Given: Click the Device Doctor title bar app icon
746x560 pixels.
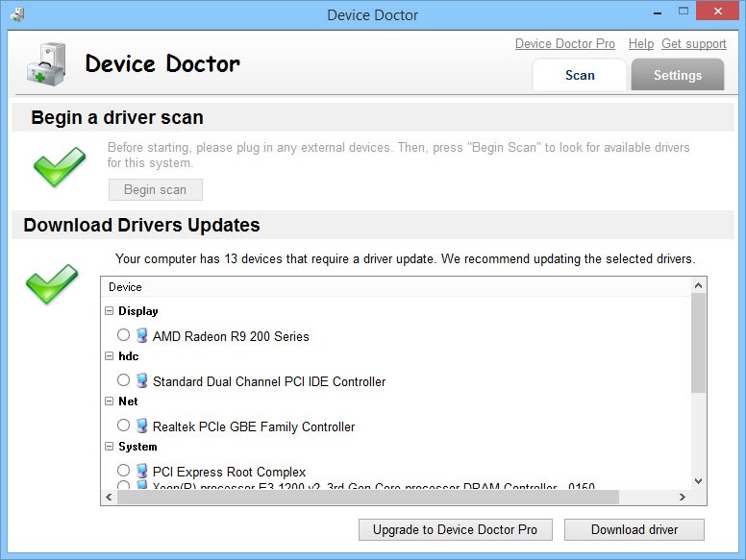Looking at the screenshot, I should click(17, 14).
